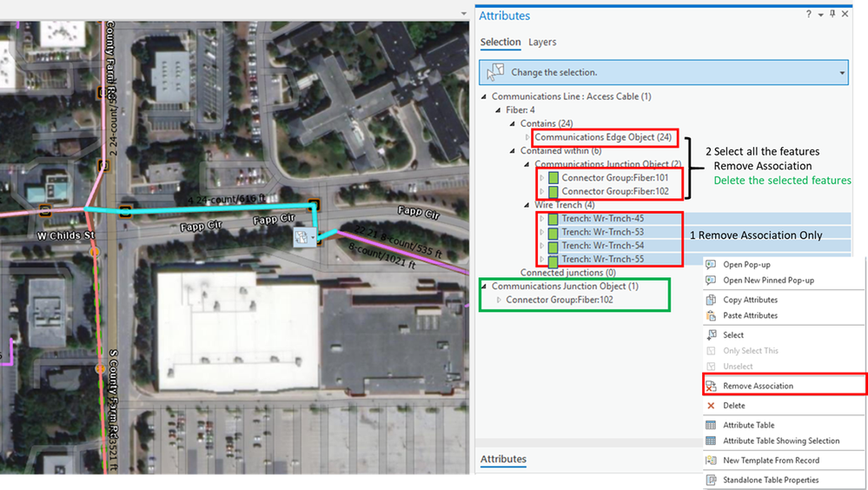
Task: Switch to the Selection tab
Action: 500,42
